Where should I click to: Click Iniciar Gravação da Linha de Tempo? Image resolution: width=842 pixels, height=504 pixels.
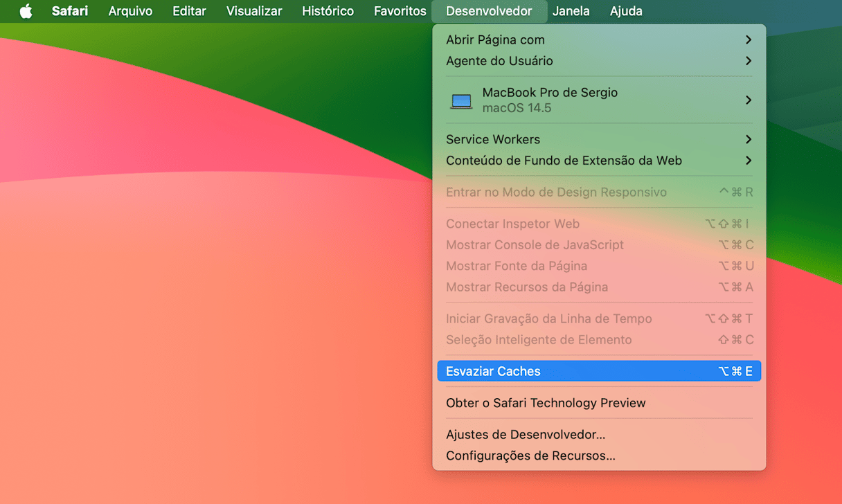[x=599, y=318]
